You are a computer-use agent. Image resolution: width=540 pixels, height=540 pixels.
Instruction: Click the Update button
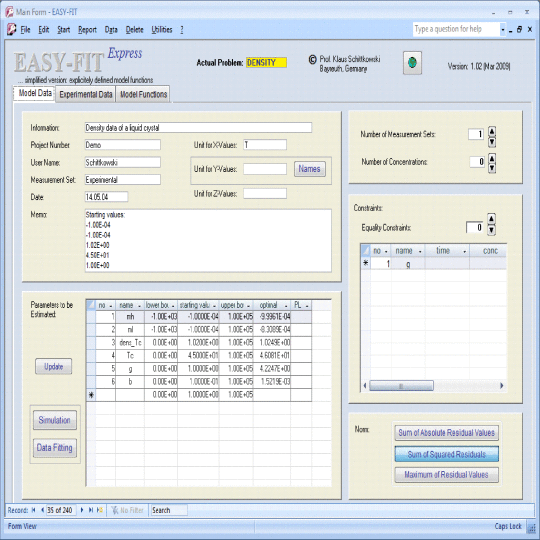[53, 366]
